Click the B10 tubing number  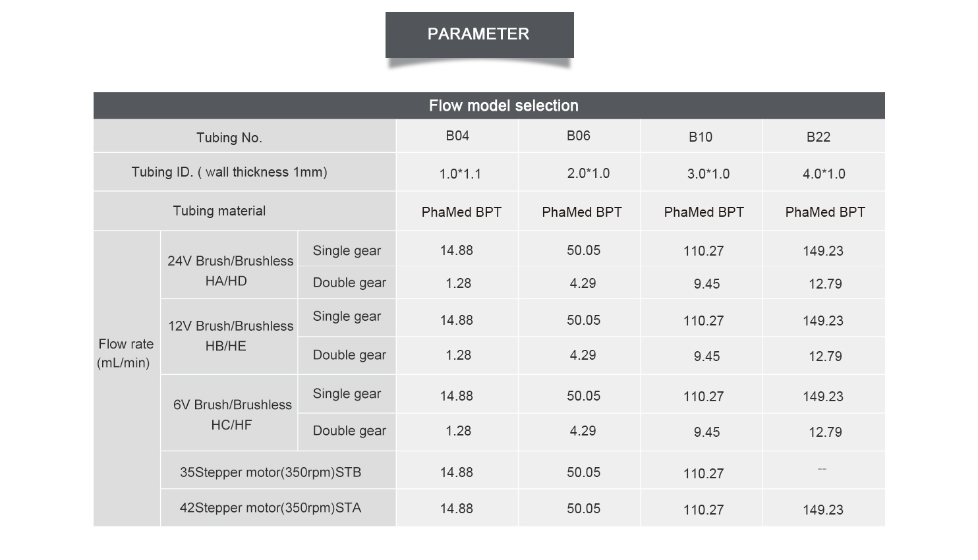point(701,137)
